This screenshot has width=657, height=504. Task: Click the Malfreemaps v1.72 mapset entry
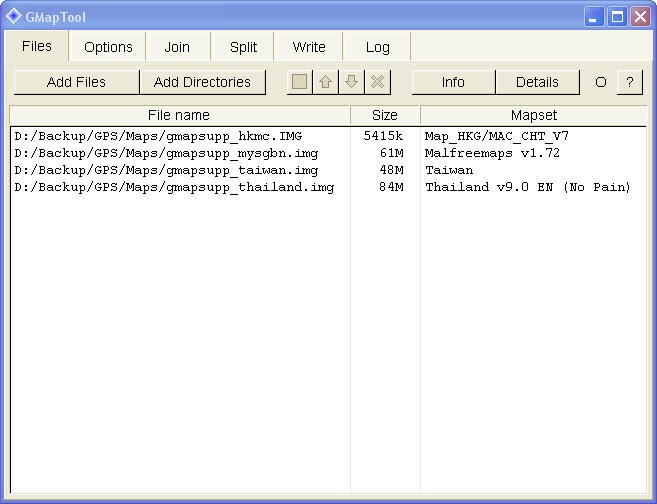[x=492, y=153]
